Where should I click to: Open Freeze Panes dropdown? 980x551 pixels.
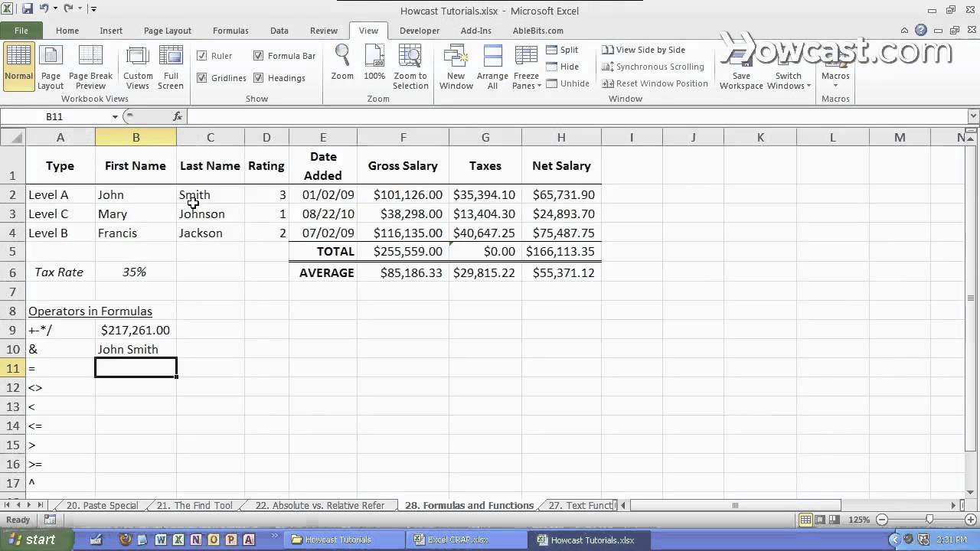coord(527,67)
